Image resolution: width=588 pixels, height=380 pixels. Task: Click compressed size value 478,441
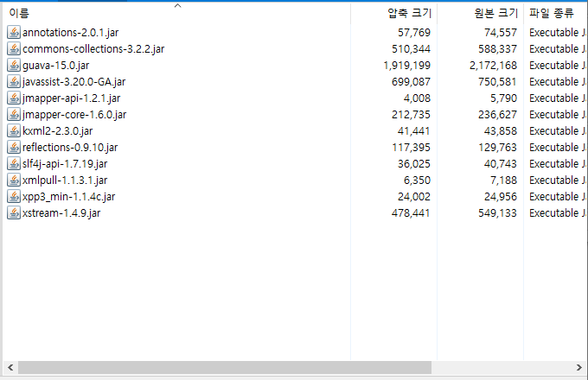coord(411,213)
